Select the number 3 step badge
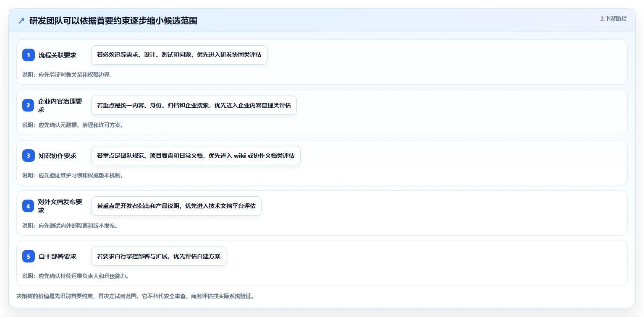This screenshot has height=317, width=644. [29, 156]
